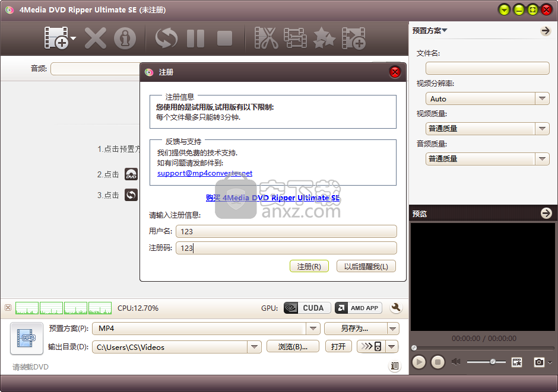Click the MP4 profile format icon
The height and width of the screenshot is (392, 558).
(27, 338)
